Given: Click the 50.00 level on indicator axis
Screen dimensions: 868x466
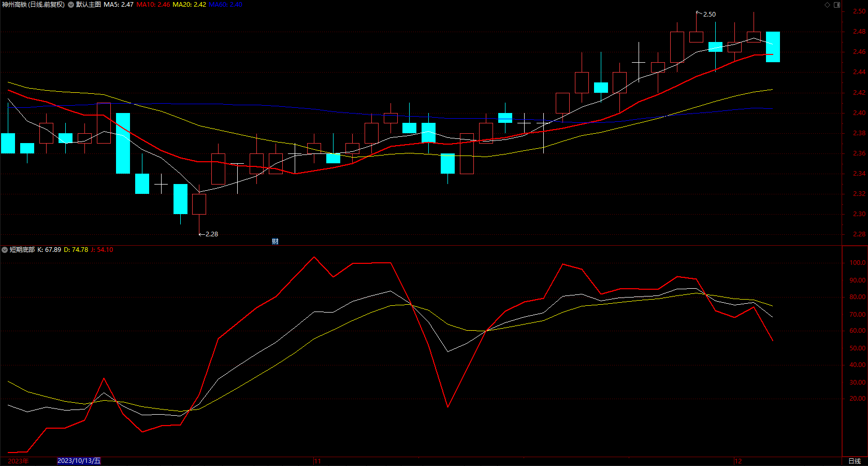Looking at the screenshot, I should (858, 348).
